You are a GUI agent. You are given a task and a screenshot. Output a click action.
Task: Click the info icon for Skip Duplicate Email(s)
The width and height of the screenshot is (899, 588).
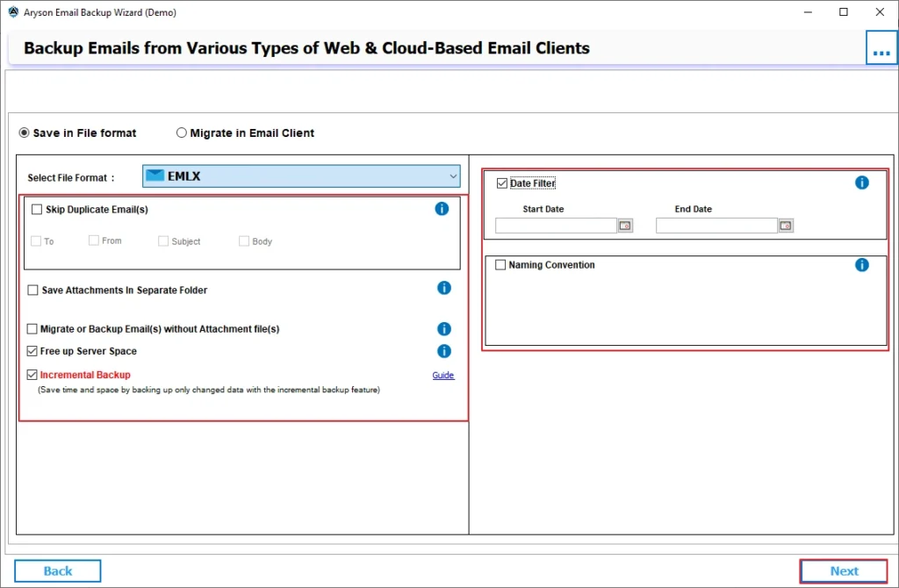click(x=442, y=209)
